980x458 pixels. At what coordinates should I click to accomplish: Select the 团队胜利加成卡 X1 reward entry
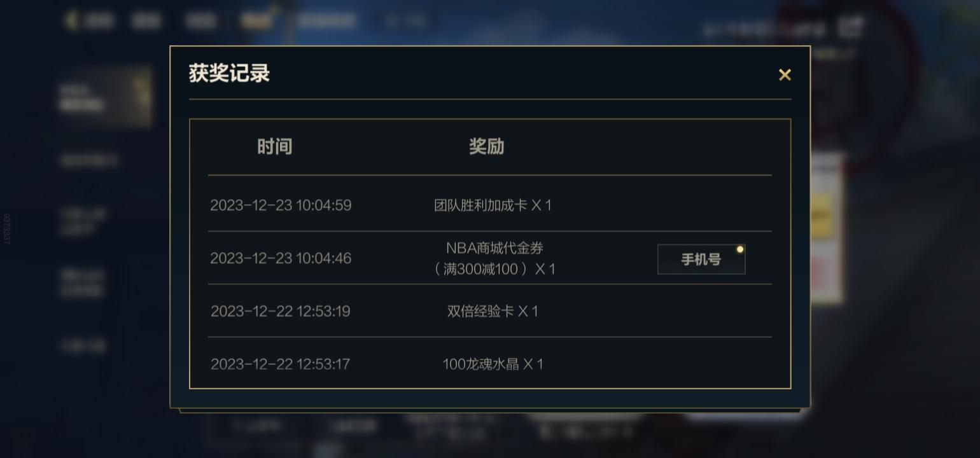493,205
